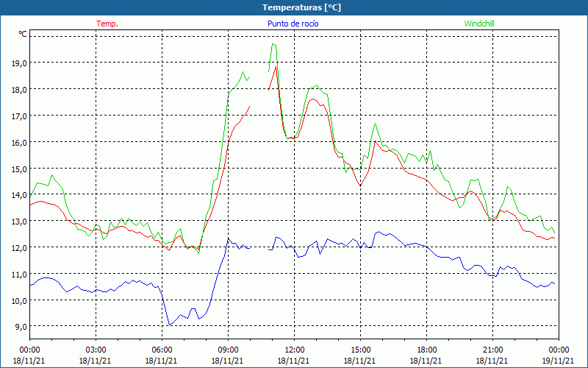The height and width of the screenshot is (368, 588).
Task: Click the 15,0 y-axis value
Action: point(20,169)
